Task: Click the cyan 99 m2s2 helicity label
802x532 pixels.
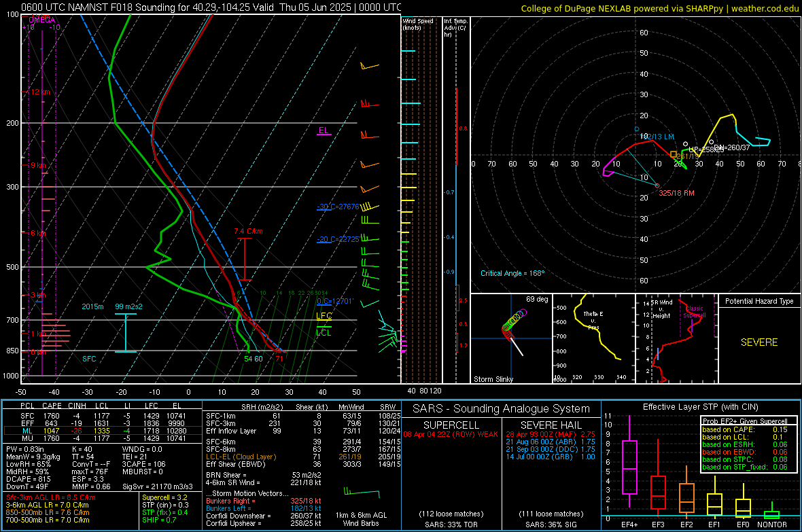Action: click(128, 306)
